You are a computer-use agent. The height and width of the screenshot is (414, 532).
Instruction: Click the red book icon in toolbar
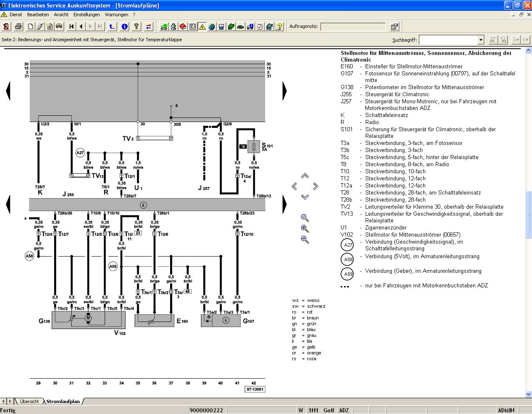point(183,27)
